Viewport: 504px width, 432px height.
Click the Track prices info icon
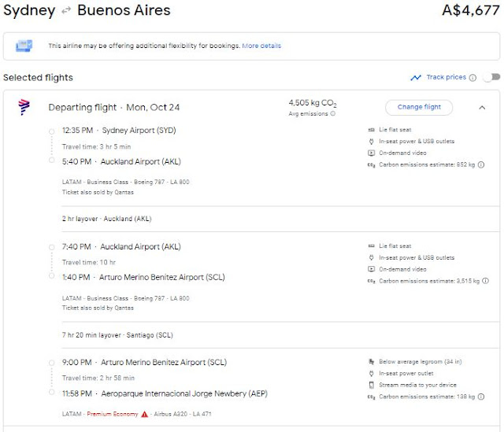point(472,77)
